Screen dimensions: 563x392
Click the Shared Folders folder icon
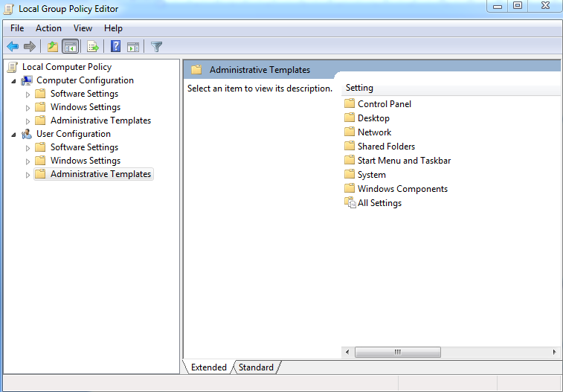coord(350,146)
